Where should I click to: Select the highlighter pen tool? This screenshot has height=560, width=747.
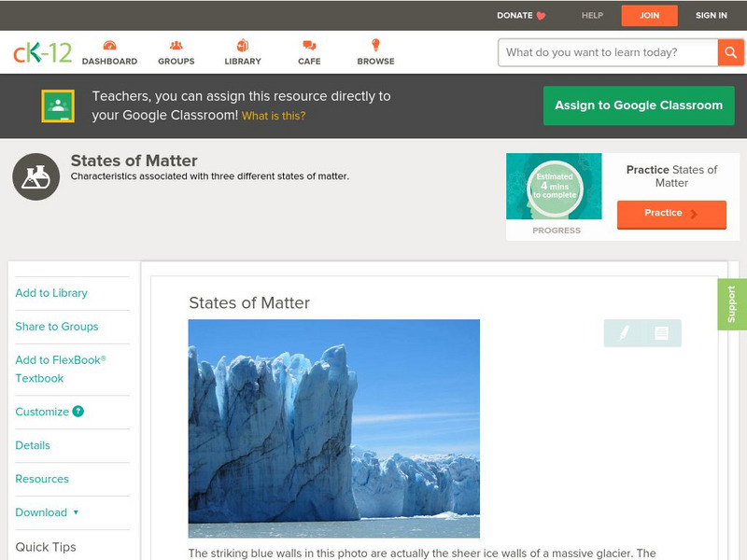click(624, 332)
